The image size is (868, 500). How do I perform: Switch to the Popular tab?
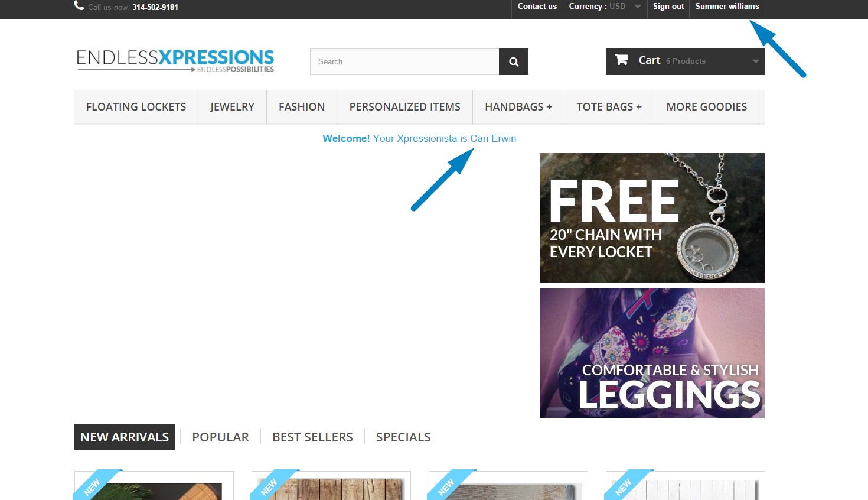point(220,437)
